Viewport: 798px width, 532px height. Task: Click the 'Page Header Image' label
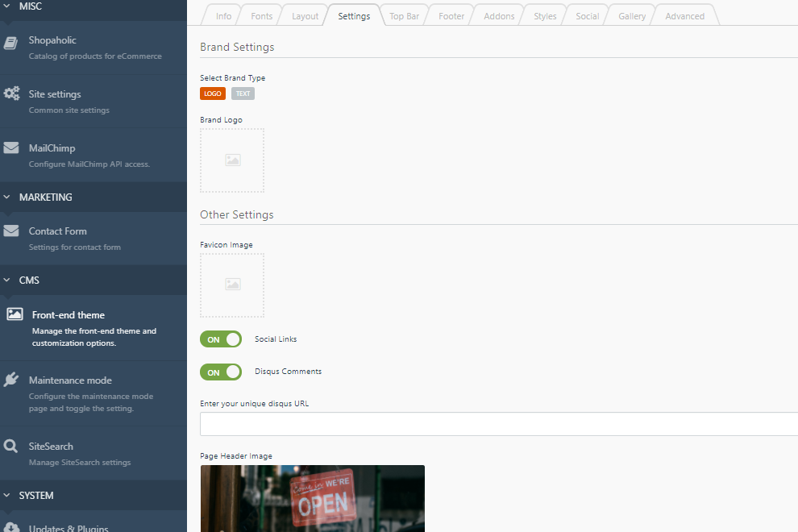236,456
